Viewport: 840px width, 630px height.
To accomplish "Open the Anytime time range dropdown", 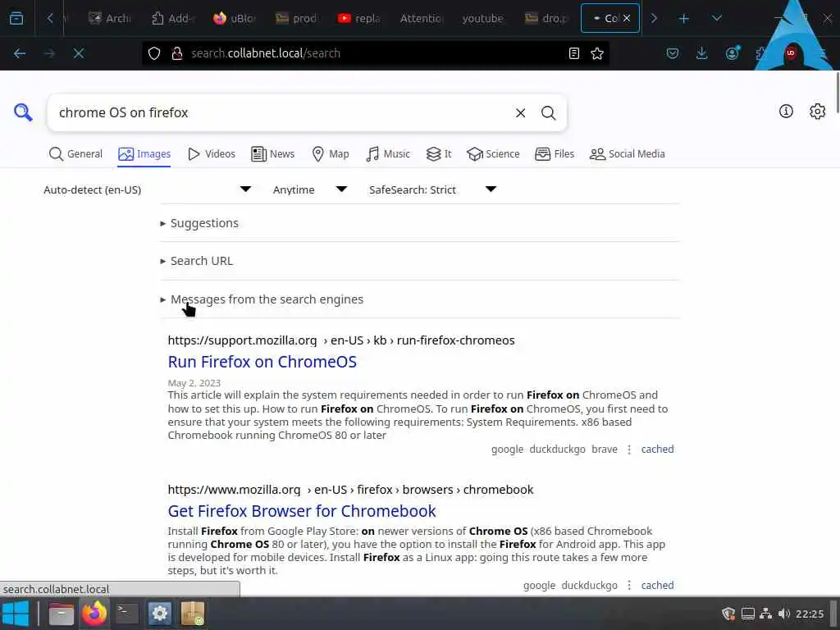I will click(x=309, y=189).
